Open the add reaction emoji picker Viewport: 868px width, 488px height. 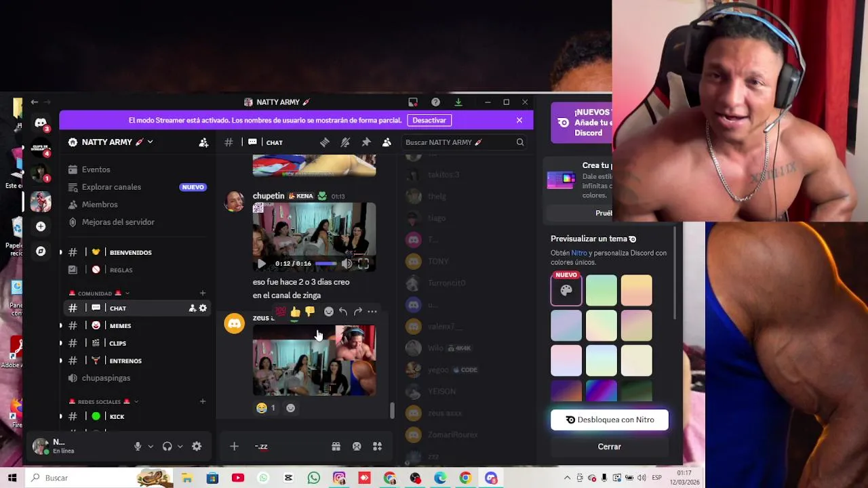coord(329,312)
